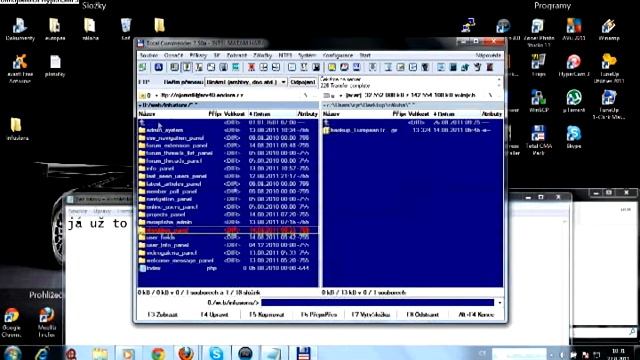Select the red highlighted folder row

point(228,230)
